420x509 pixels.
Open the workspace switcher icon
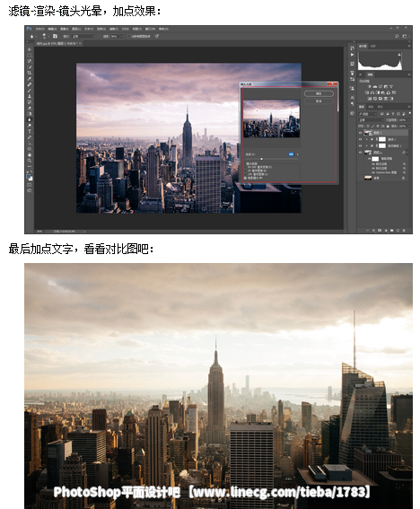tap(405, 36)
